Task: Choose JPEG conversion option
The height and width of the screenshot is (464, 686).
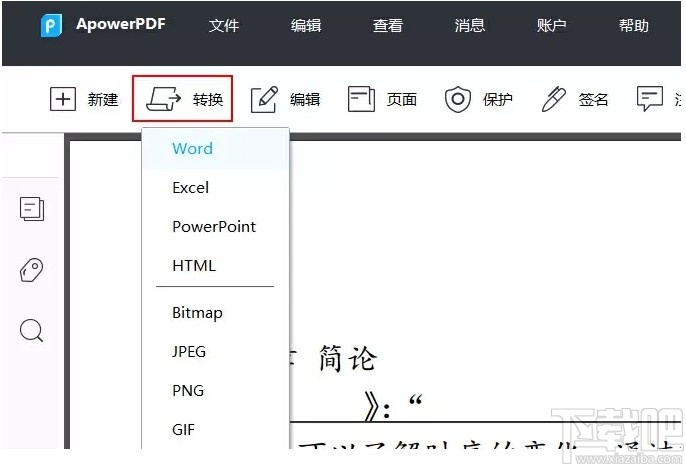Action: [x=215, y=352]
